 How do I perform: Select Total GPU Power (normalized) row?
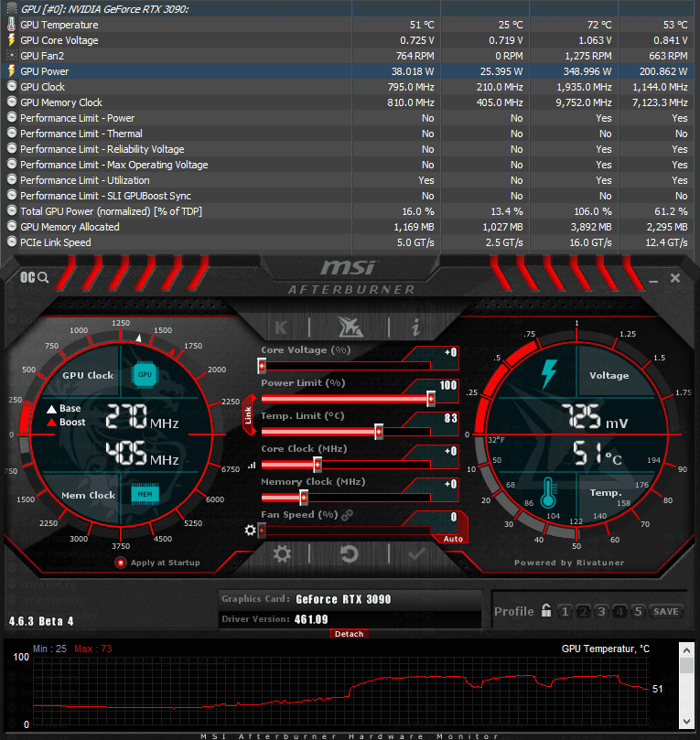point(350,211)
